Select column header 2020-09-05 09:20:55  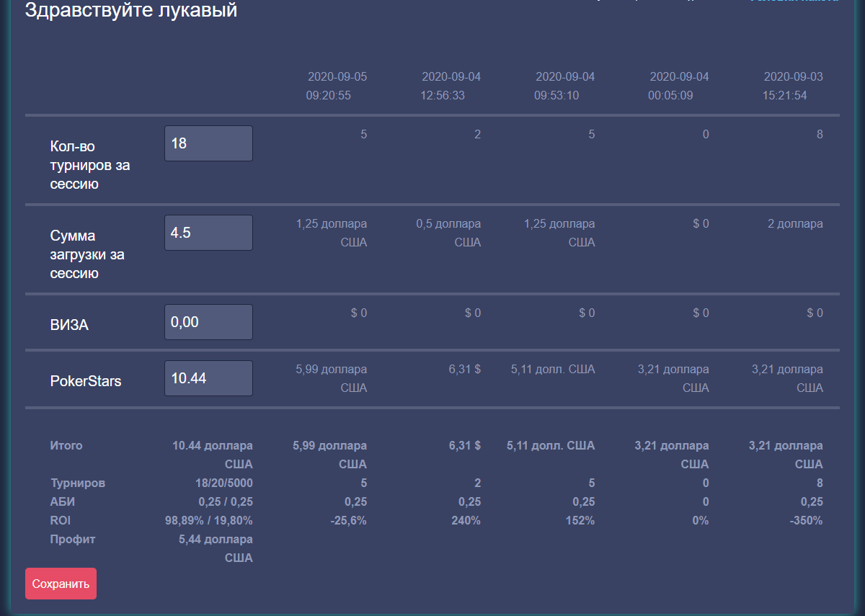(x=337, y=86)
